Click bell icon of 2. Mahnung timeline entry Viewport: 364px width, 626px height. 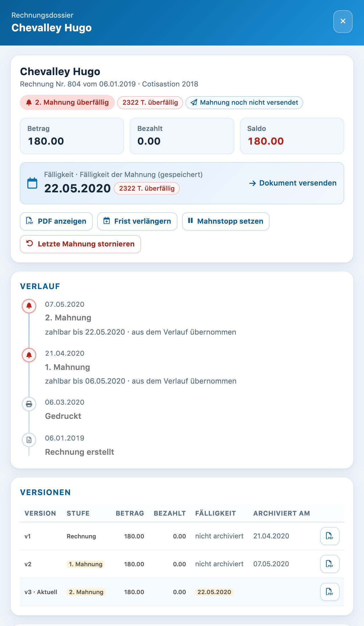pyautogui.click(x=29, y=306)
